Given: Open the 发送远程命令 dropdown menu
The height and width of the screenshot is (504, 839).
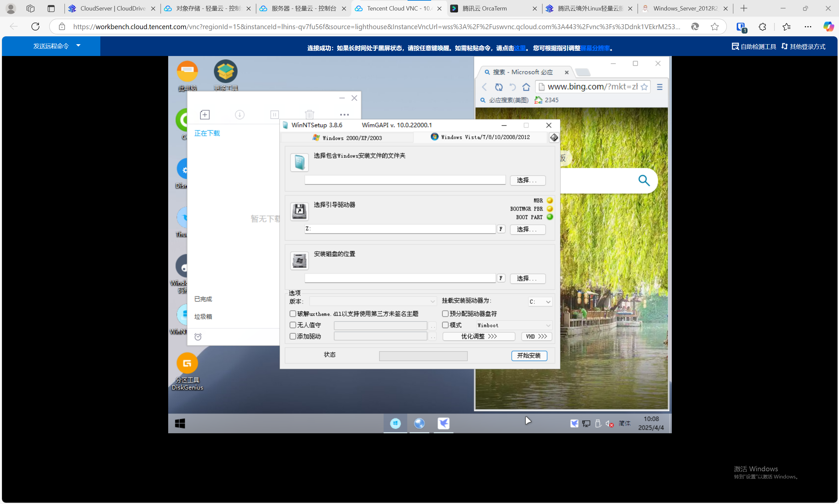Looking at the screenshot, I should [x=56, y=46].
